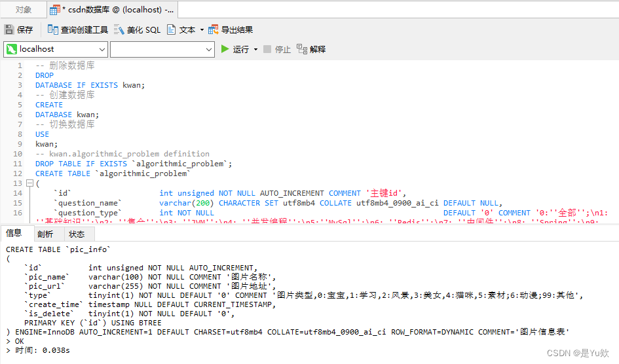Click the 美化 SQL button label

click(144, 30)
